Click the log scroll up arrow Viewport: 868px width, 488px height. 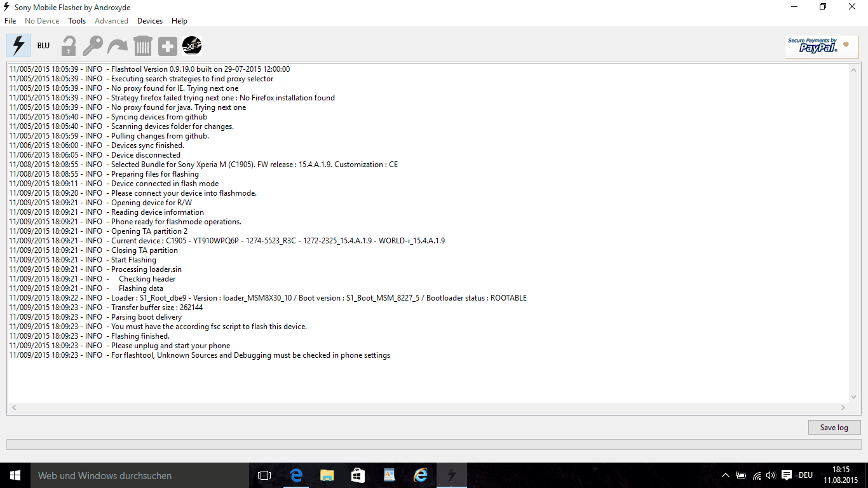(855, 69)
